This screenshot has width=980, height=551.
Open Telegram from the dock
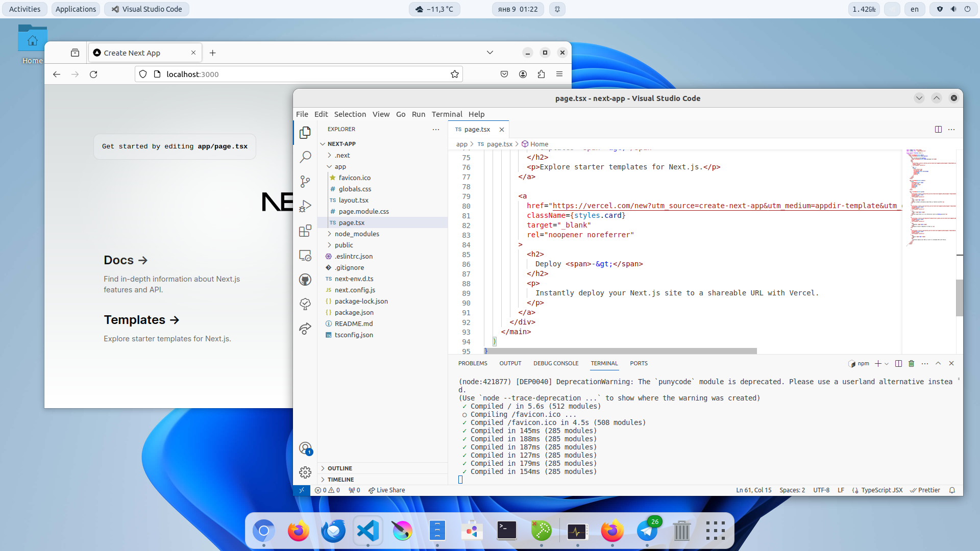pos(647,531)
